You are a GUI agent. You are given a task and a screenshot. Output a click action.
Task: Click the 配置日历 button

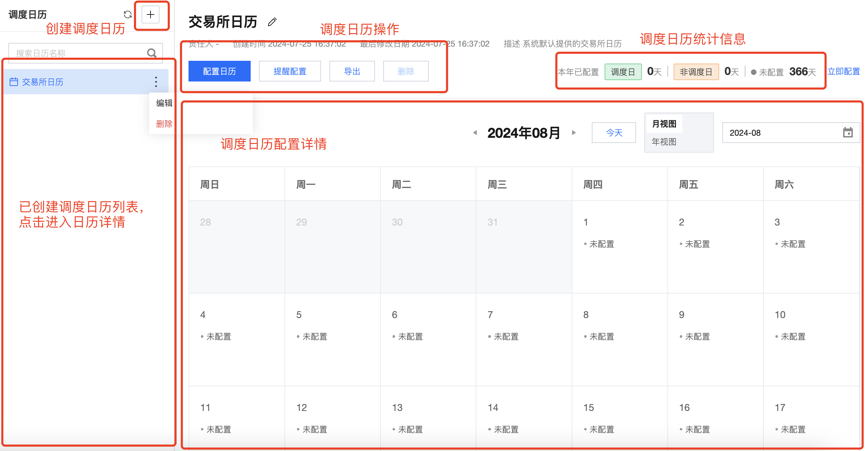[219, 71]
